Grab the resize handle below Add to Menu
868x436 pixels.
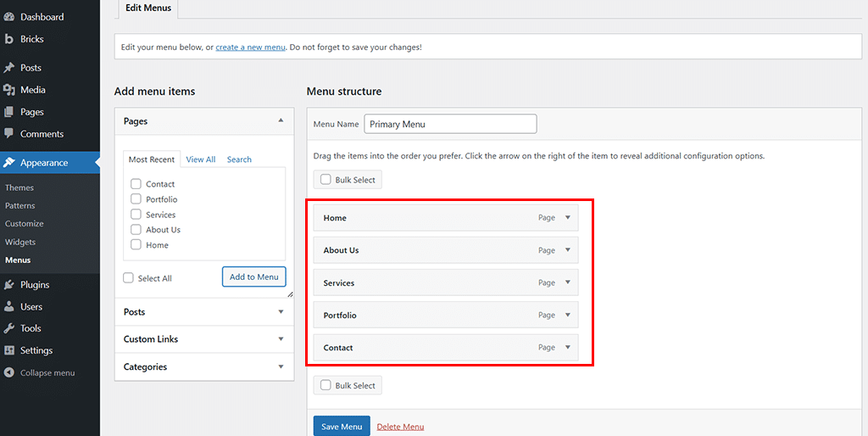[x=290, y=294]
